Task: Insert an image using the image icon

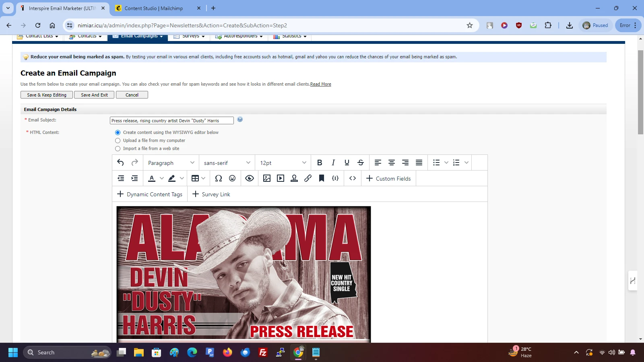Action: 267,178
